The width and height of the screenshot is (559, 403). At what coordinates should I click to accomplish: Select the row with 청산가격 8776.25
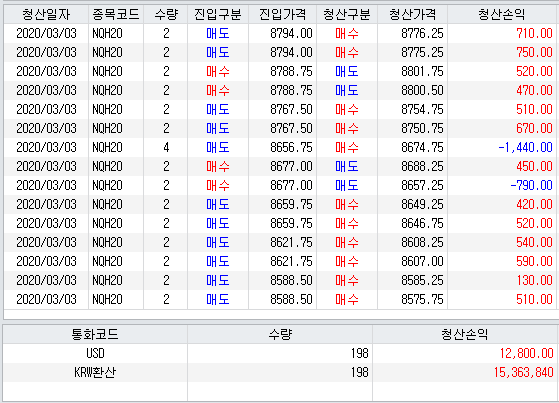[x=280, y=34]
